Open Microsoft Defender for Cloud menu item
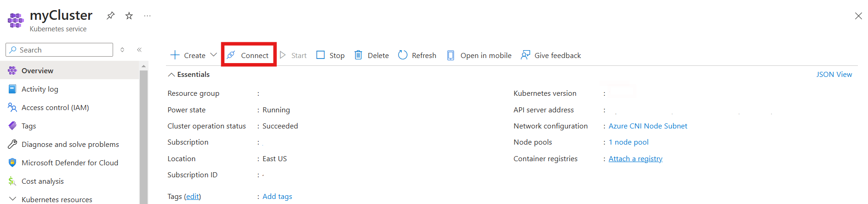 pos(70,163)
